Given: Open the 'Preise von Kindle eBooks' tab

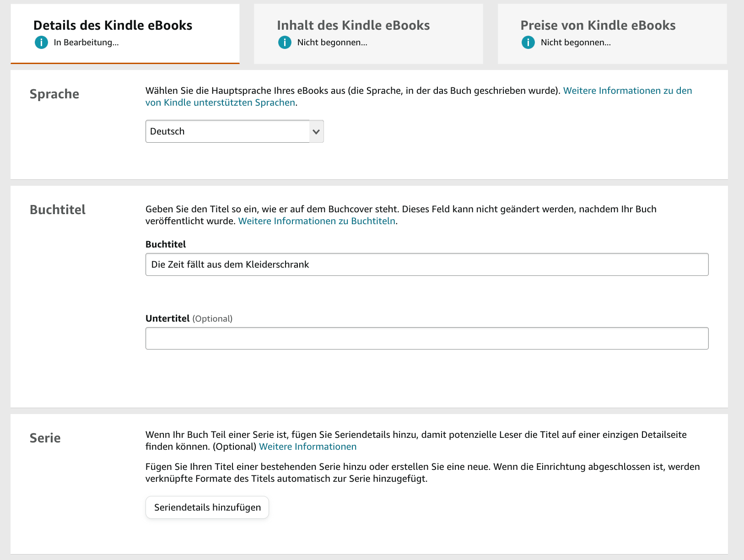Looking at the screenshot, I should (598, 25).
